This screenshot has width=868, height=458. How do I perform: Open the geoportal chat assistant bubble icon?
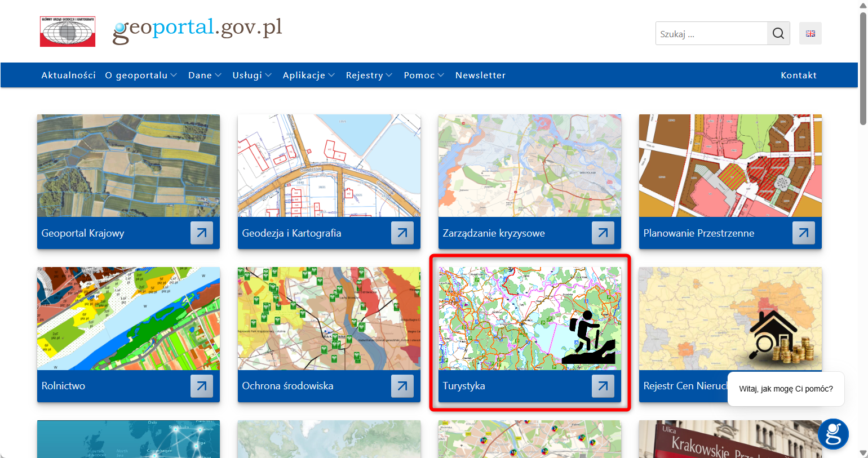832,434
